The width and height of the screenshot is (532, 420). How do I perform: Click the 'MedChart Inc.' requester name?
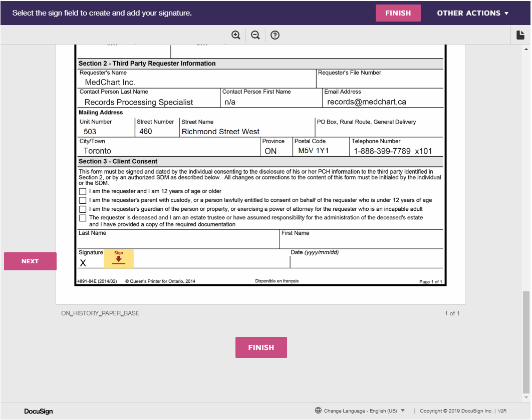pos(110,82)
